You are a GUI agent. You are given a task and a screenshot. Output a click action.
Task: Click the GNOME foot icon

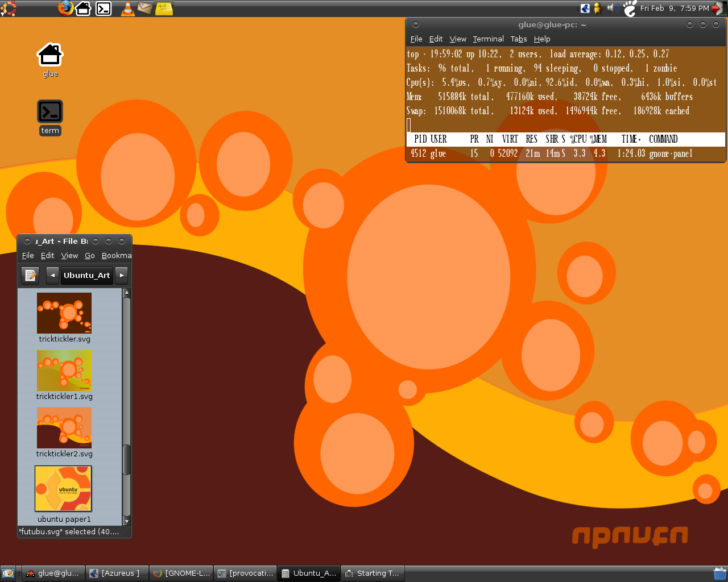pos(630,9)
